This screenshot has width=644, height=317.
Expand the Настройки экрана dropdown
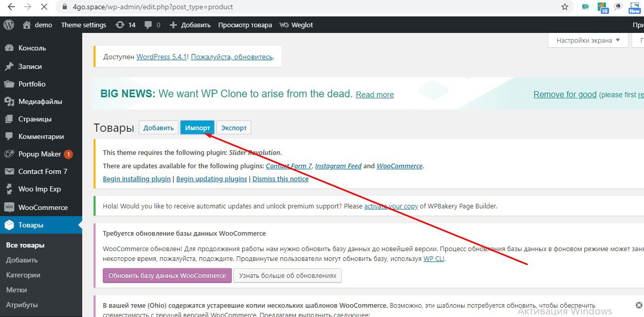[588, 40]
